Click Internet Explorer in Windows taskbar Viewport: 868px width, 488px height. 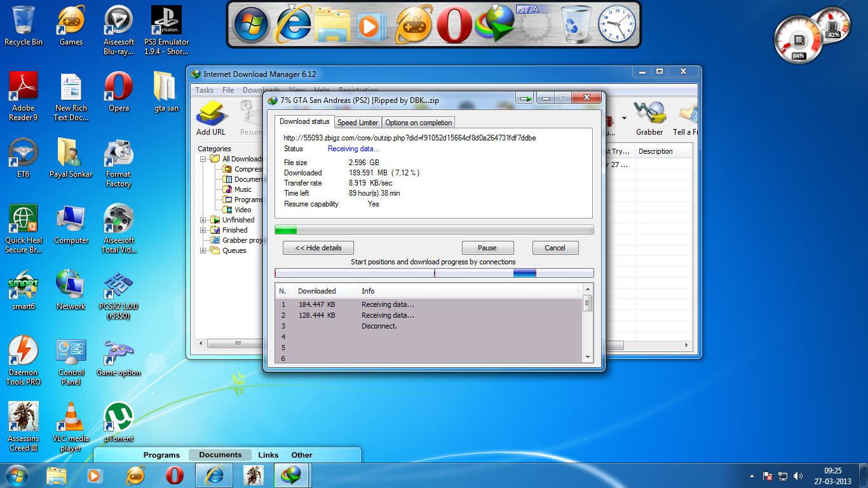pyautogui.click(x=214, y=475)
